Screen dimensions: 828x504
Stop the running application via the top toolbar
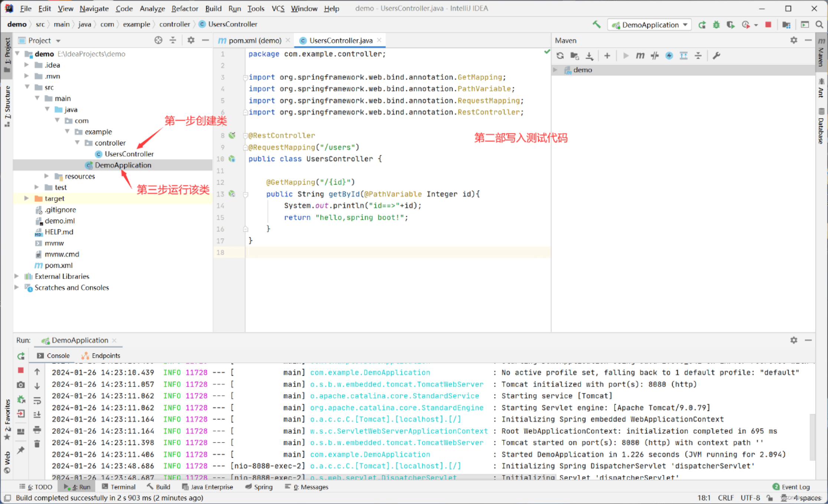[768, 25]
